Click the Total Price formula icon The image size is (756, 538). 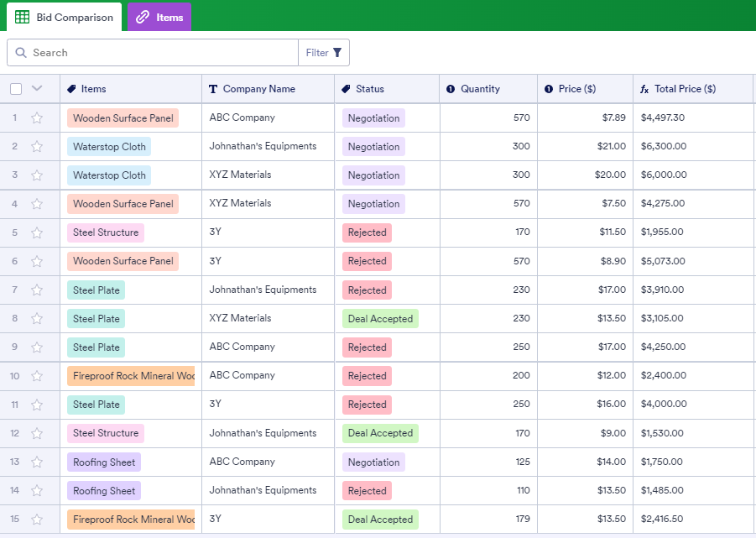click(x=644, y=89)
